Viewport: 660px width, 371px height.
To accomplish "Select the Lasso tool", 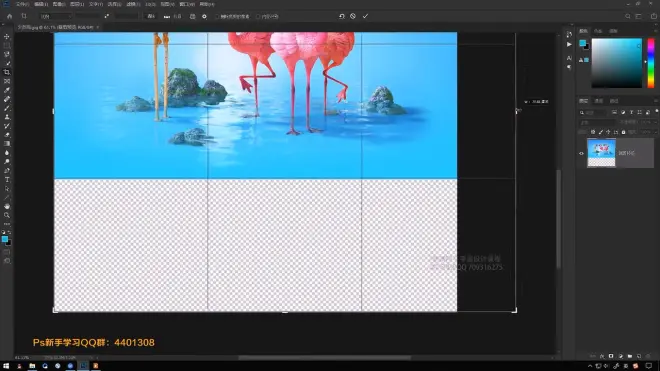I will pos(7,54).
